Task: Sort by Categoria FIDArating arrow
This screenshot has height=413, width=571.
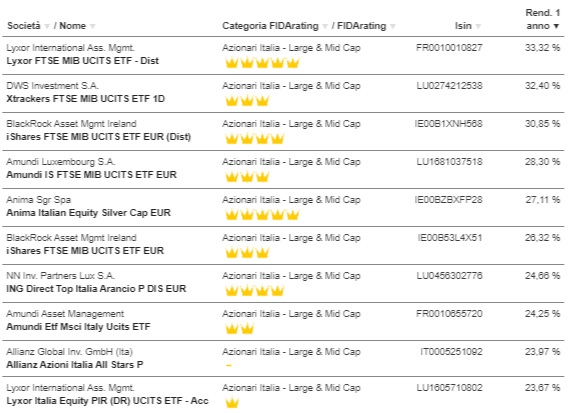Action: point(325,26)
